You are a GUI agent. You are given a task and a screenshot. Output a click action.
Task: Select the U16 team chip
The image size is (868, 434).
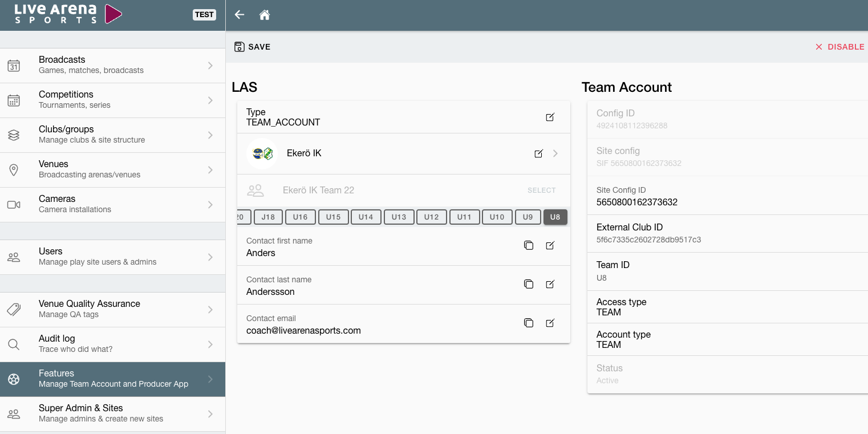pyautogui.click(x=300, y=217)
